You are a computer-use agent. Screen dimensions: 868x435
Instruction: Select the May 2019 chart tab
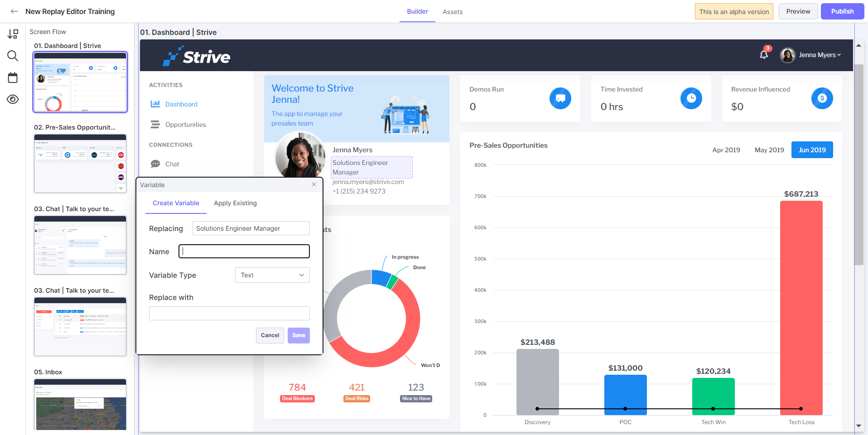(x=769, y=150)
